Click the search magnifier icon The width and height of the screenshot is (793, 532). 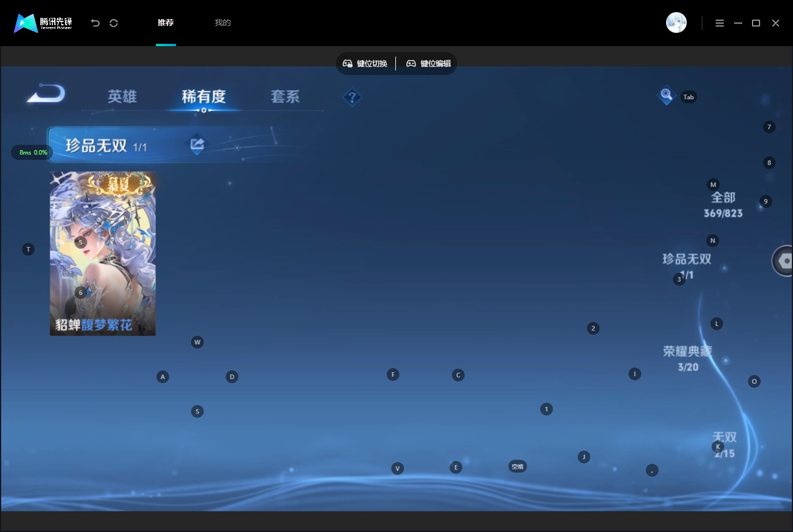coord(666,95)
